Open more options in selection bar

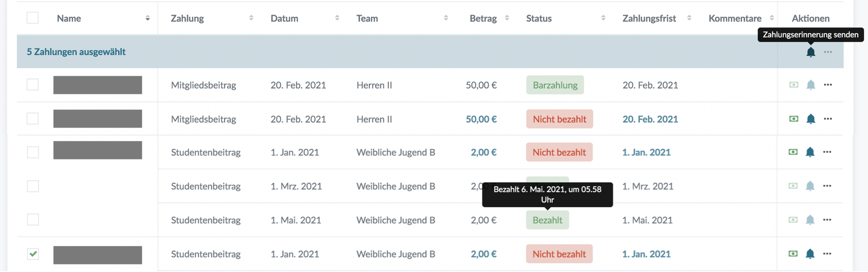(828, 52)
